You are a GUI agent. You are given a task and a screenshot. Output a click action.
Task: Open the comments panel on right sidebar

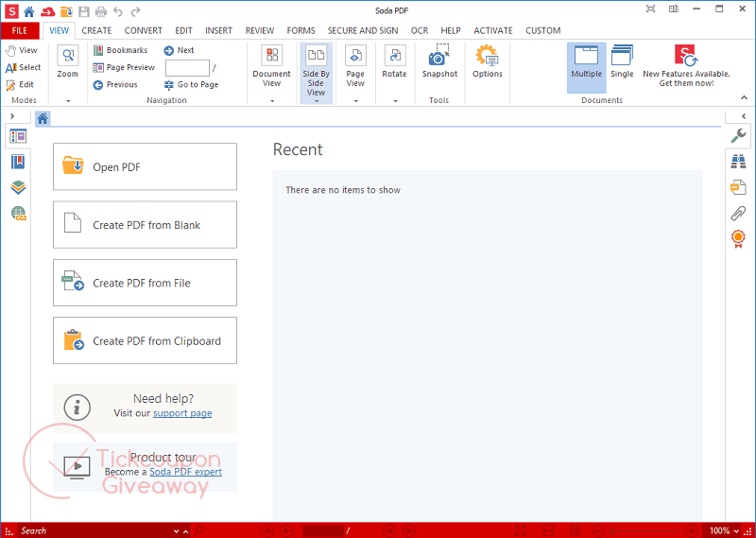(738, 187)
